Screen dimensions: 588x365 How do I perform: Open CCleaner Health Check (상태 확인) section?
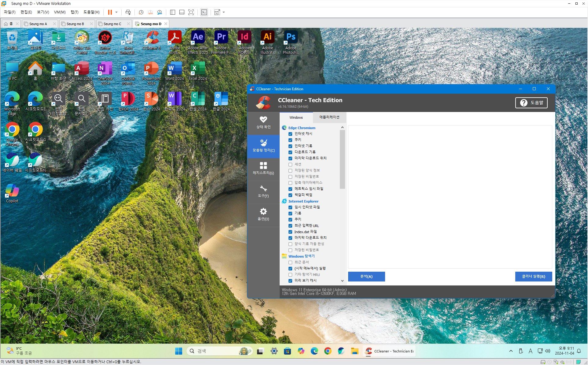[263, 122]
